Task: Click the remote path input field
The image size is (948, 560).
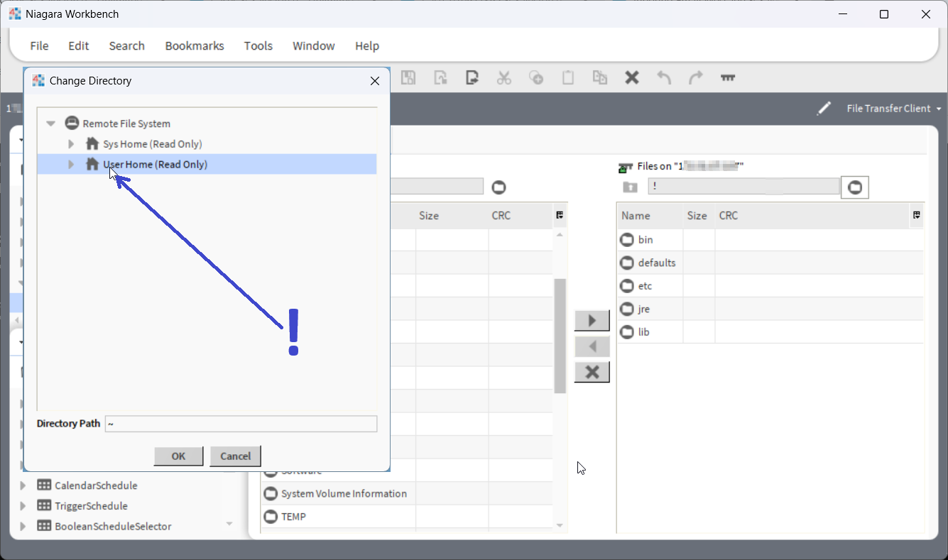Action: (x=744, y=187)
